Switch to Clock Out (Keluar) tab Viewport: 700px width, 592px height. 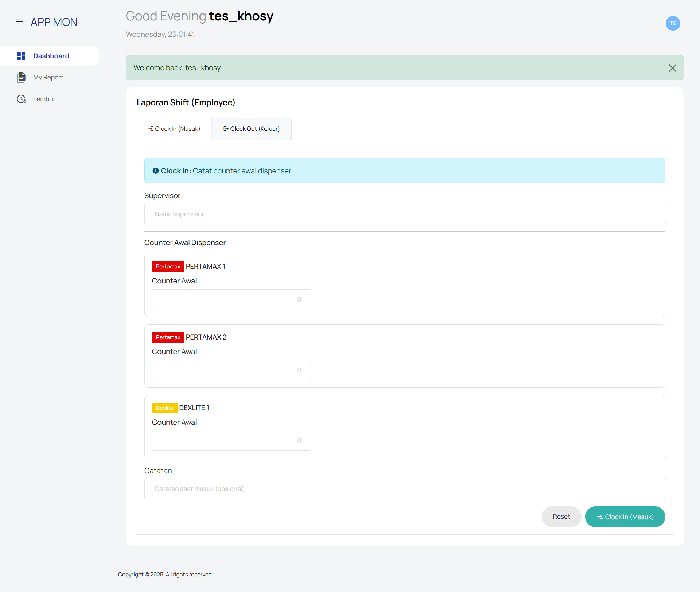tap(252, 129)
